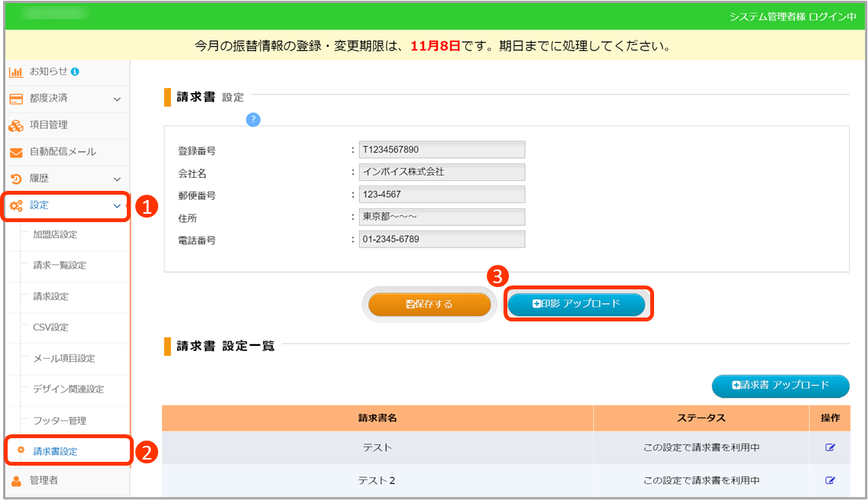Click the info icon beside お知らせ

75,72
